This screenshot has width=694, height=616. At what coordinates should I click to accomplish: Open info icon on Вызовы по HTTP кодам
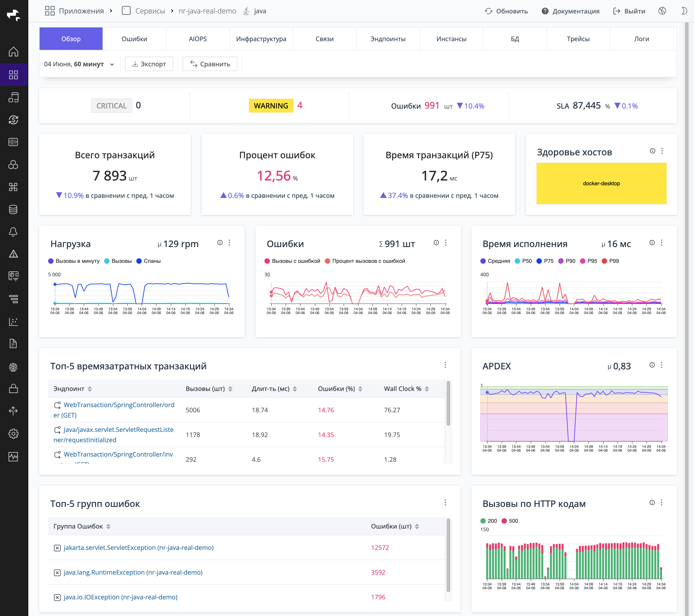[652, 503]
